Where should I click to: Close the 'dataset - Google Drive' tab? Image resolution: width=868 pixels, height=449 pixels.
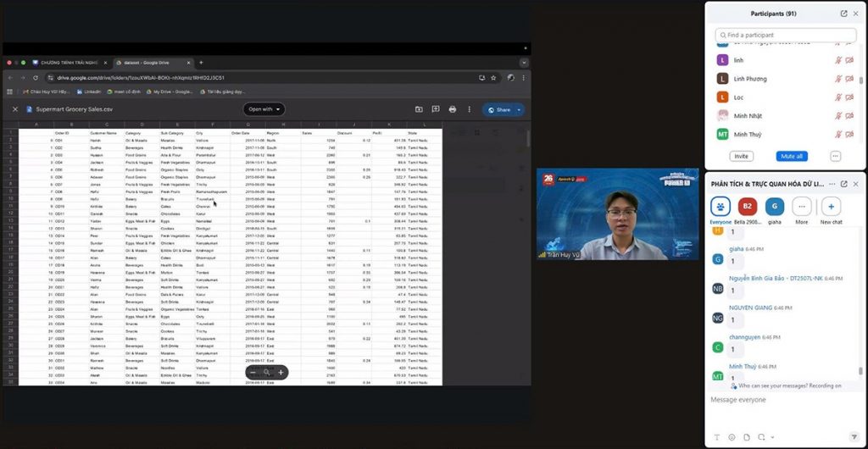coord(189,63)
